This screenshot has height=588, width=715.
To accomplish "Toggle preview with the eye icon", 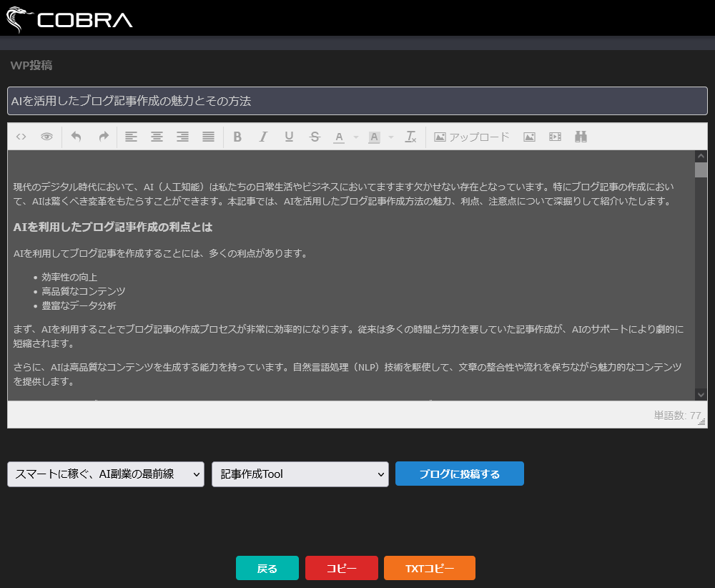I will tap(46, 137).
